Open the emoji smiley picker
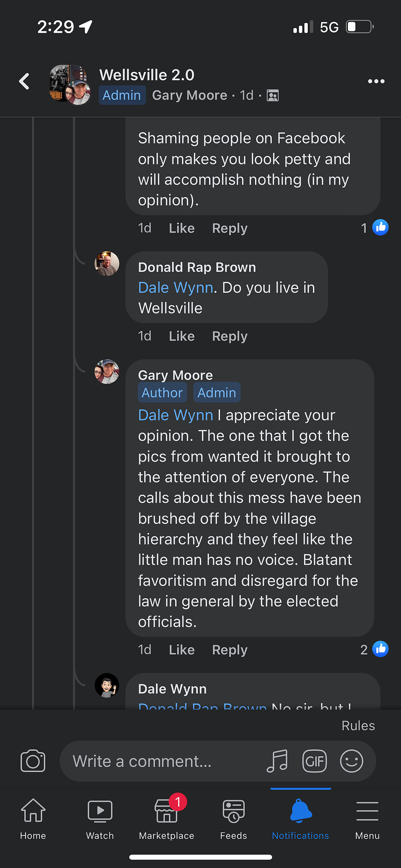 pyautogui.click(x=352, y=761)
